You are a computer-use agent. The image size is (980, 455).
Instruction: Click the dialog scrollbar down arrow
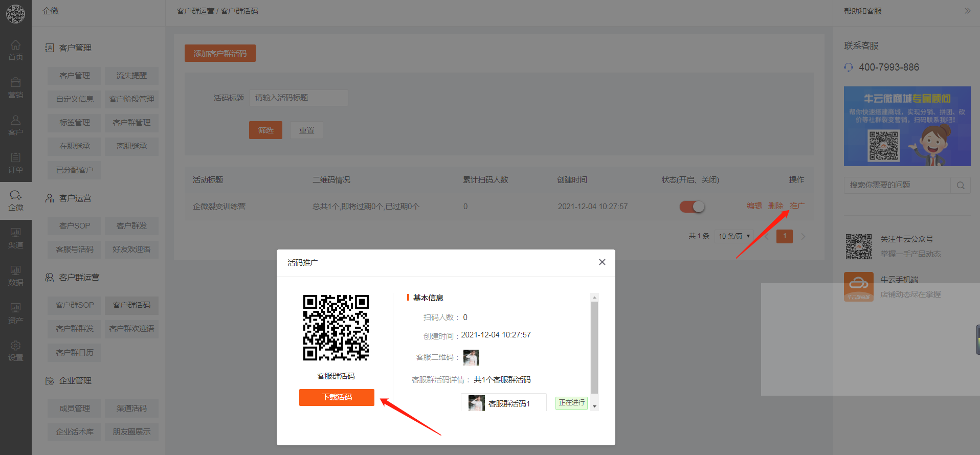click(594, 406)
